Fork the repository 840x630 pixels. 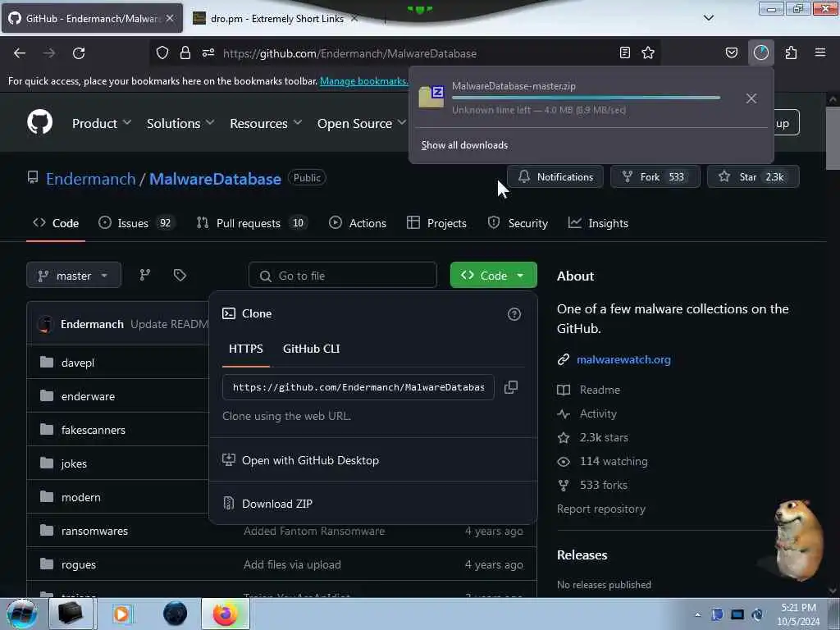(655, 177)
